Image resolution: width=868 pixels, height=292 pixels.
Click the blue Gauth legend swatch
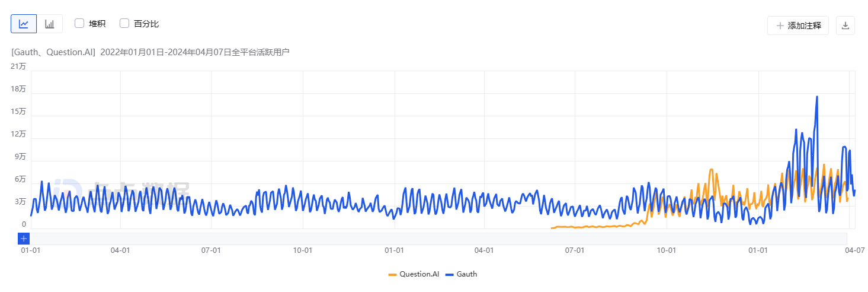(450, 274)
